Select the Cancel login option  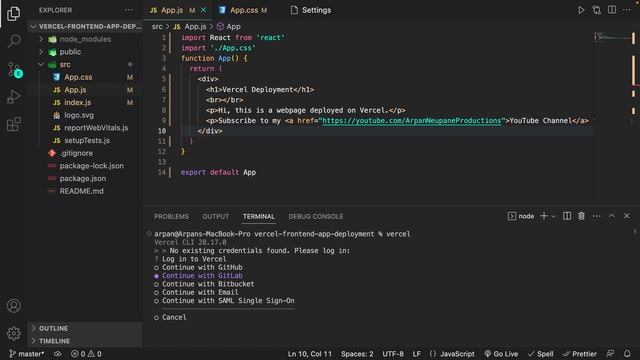pos(170,317)
